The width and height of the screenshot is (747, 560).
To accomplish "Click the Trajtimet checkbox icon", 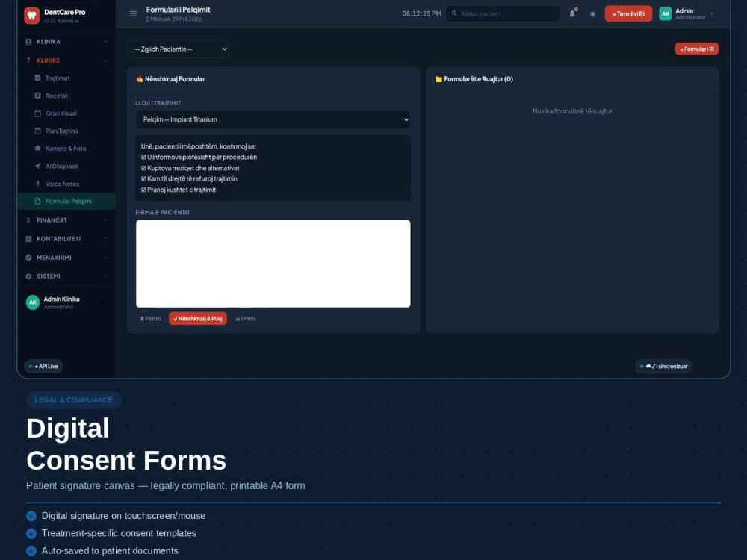I will tap(37, 78).
